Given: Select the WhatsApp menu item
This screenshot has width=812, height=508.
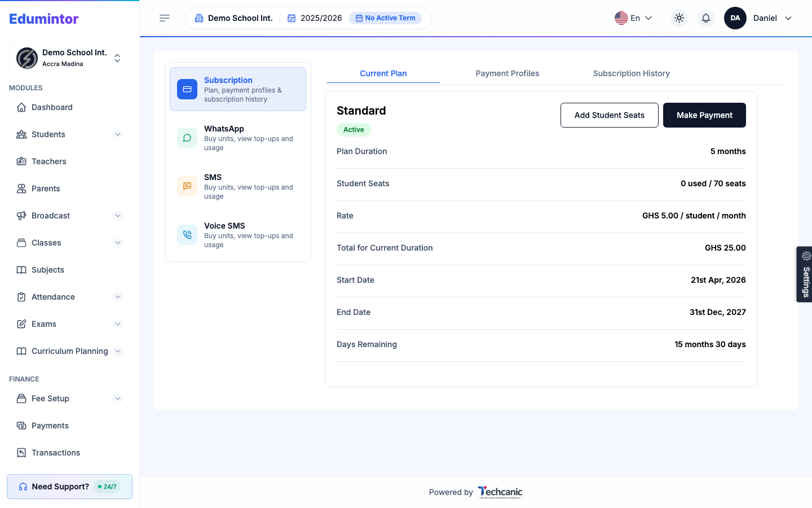Looking at the screenshot, I should (x=238, y=138).
